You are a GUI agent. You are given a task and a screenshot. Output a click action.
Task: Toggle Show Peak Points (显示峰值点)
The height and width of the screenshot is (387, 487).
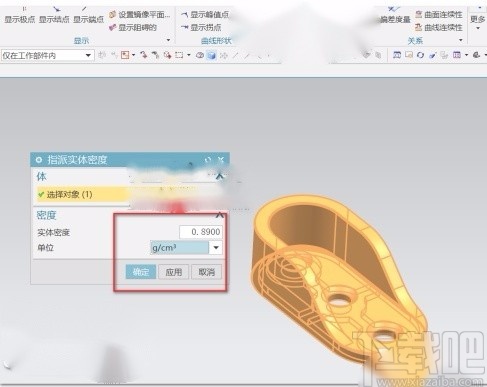pyautogui.click(x=205, y=14)
